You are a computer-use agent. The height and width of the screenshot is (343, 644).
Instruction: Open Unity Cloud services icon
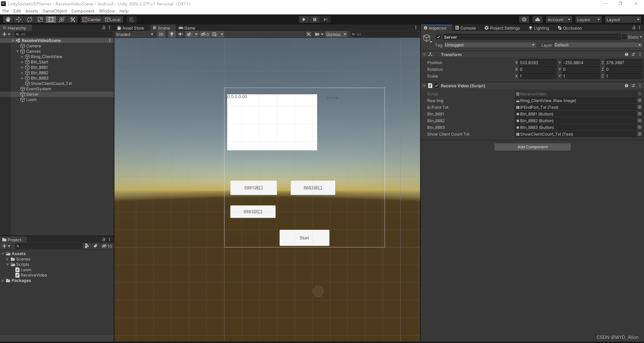point(537,19)
